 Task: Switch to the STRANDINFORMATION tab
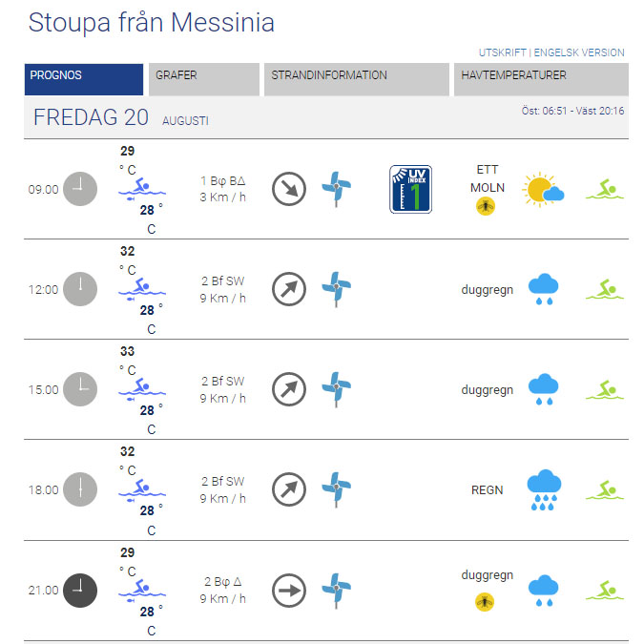pos(357,79)
